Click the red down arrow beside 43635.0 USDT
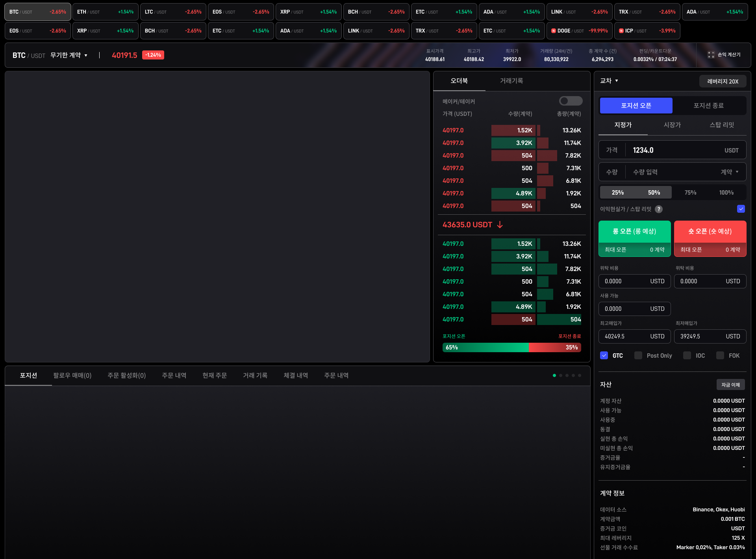Viewport: 756px width, 559px height. tap(500, 225)
